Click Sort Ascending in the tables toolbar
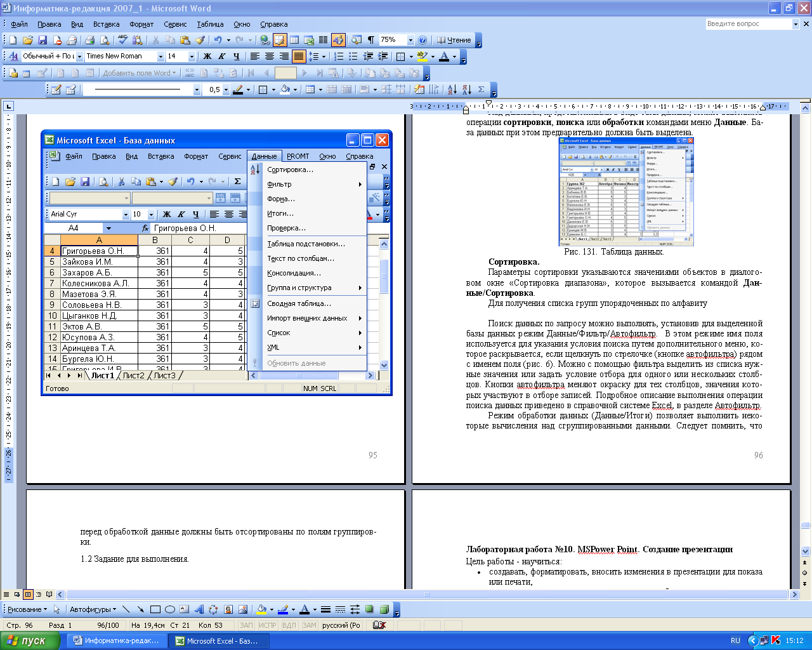The width and height of the screenshot is (812, 650). tap(452, 90)
